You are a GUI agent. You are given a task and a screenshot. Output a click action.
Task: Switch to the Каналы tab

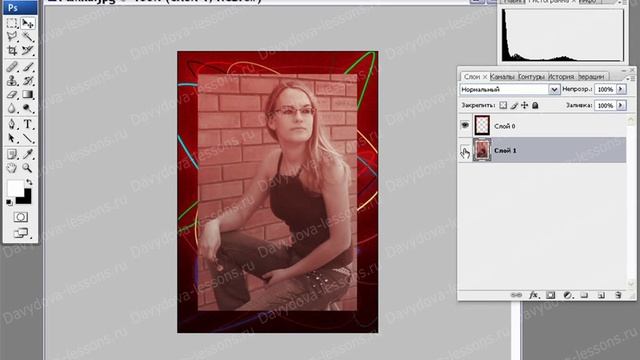point(502,77)
